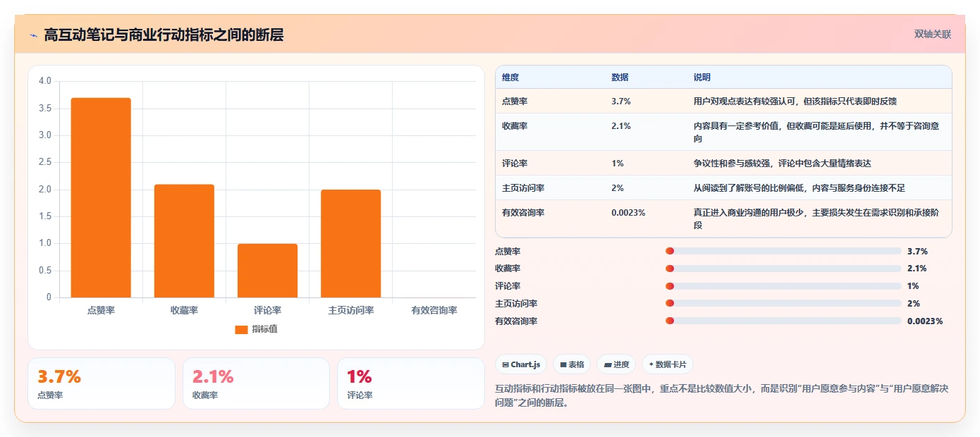
Task: Click the 主页访问率 x-axis label in chart
Action: tap(350, 310)
